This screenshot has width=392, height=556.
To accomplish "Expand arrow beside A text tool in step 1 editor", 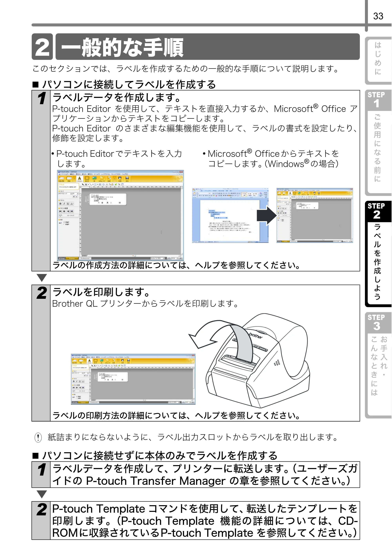I will point(88,185).
